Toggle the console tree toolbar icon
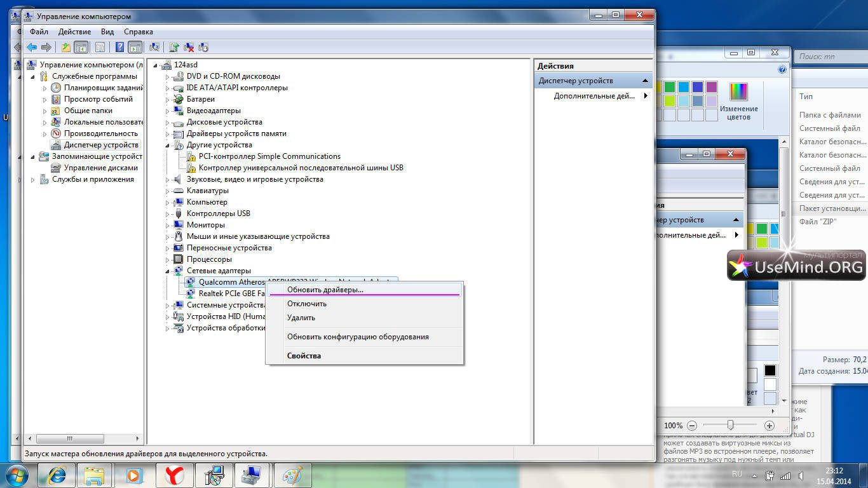Screen dimensions: 868x488 pyautogui.click(x=81, y=47)
